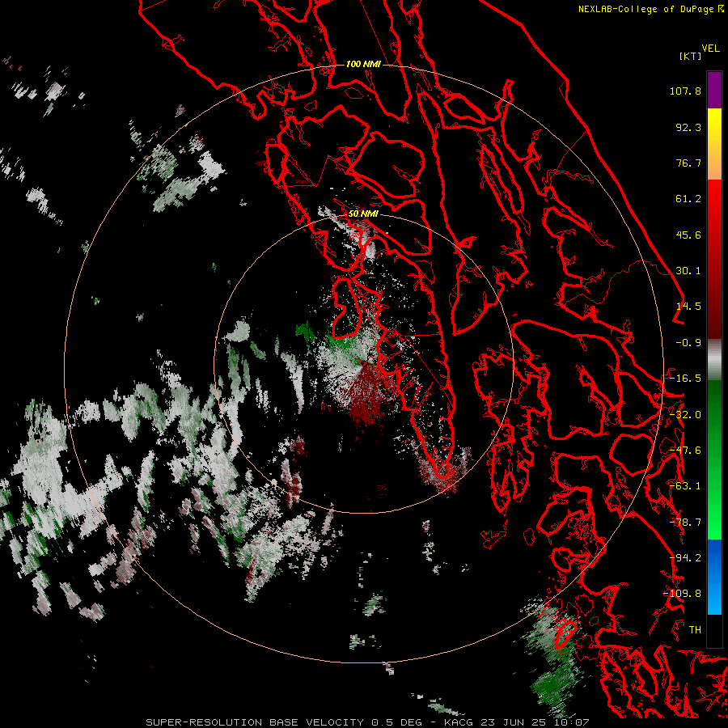Click the 76.7 scale label
728x728 pixels.
(x=688, y=163)
